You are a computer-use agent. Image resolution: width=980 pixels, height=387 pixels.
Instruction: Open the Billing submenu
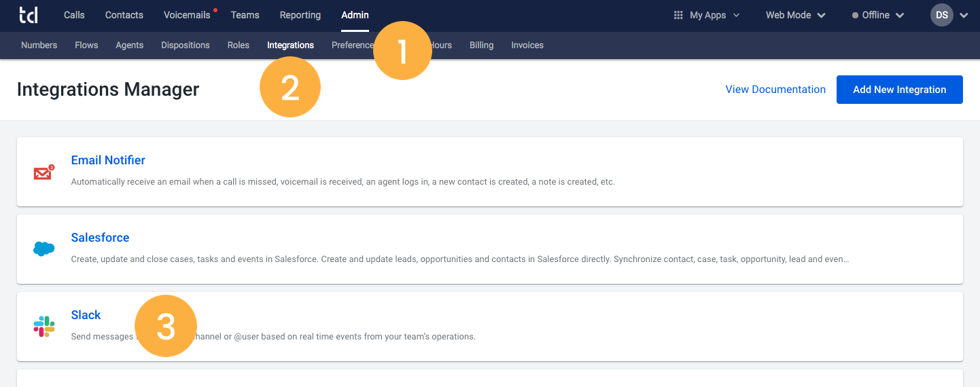(481, 45)
